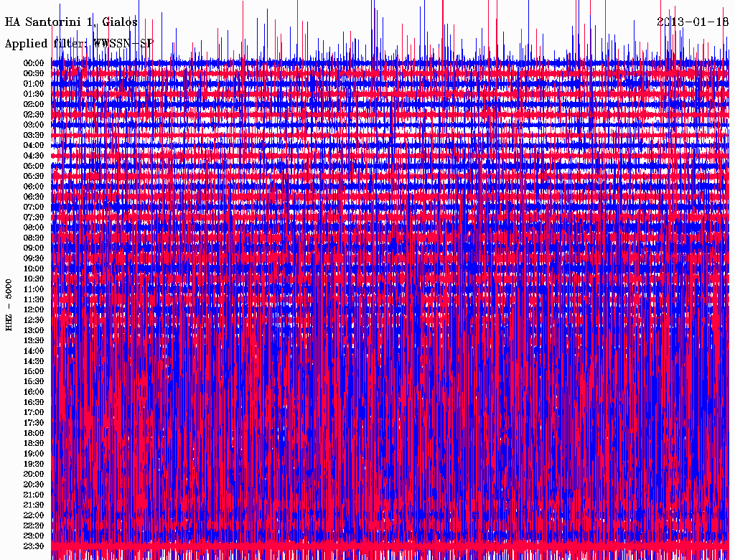This screenshot has width=735, height=560.
Task: Select the 17:30 time row label
Action: point(34,423)
